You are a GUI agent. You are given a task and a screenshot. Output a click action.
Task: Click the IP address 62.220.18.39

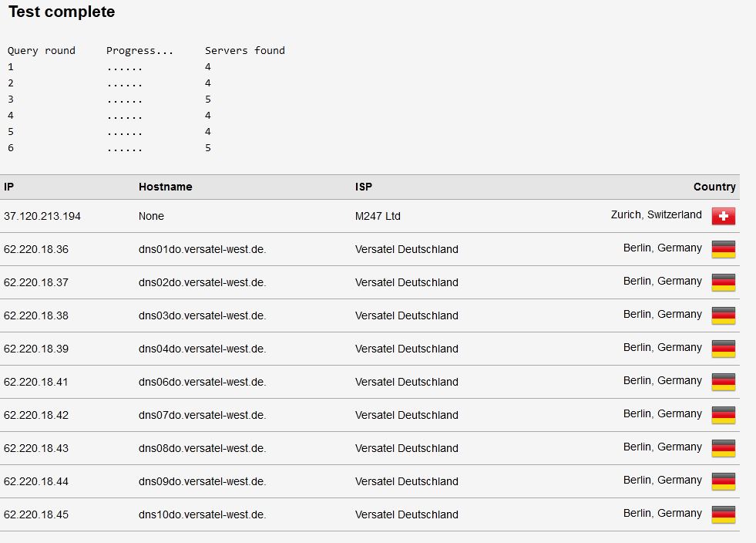[x=36, y=349]
